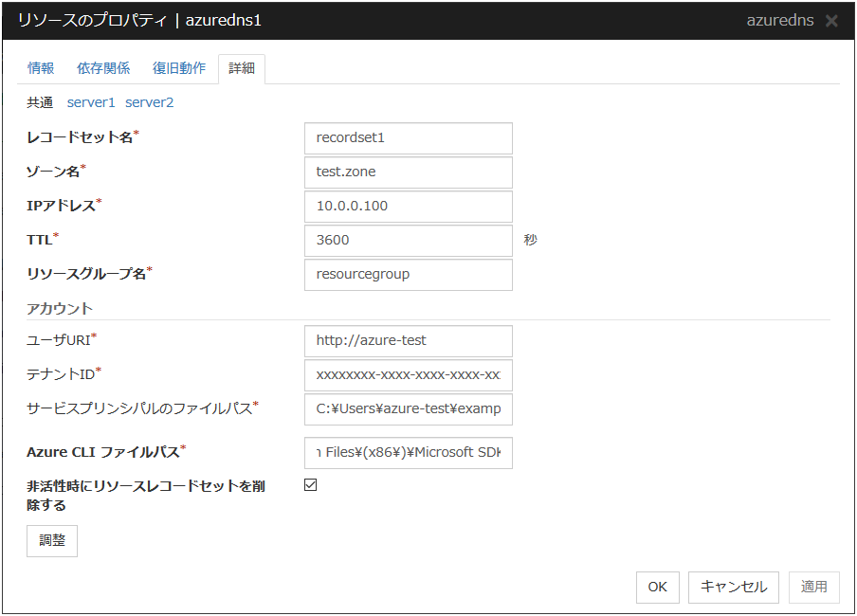Switch to the 情報 tab
Image resolution: width=857 pixels, height=616 pixels.
point(41,68)
